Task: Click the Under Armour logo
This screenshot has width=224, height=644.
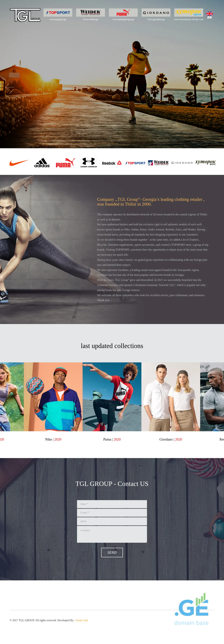Action: 88,162
